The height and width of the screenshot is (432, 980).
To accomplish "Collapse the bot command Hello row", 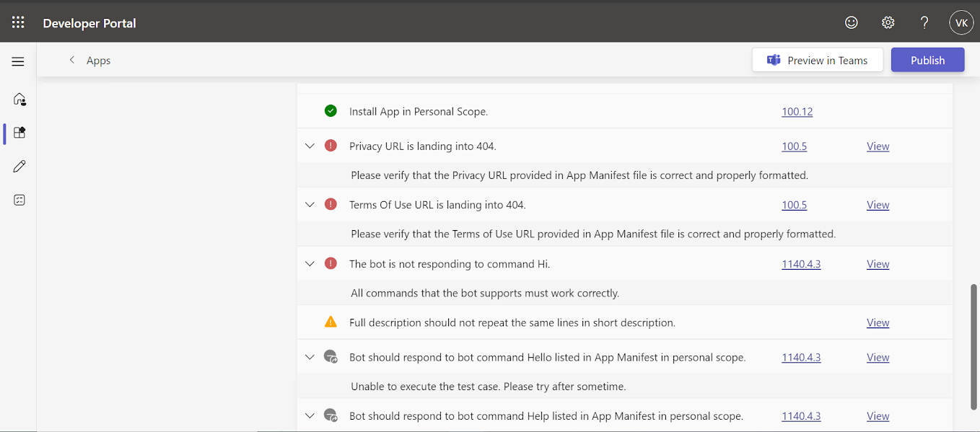I will coord(310,357).
